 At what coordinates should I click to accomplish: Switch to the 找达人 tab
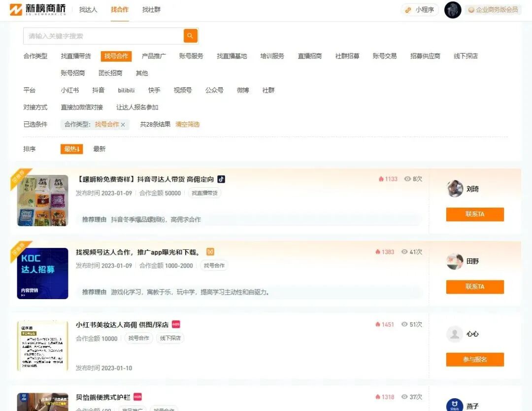(x=88, y=10)
